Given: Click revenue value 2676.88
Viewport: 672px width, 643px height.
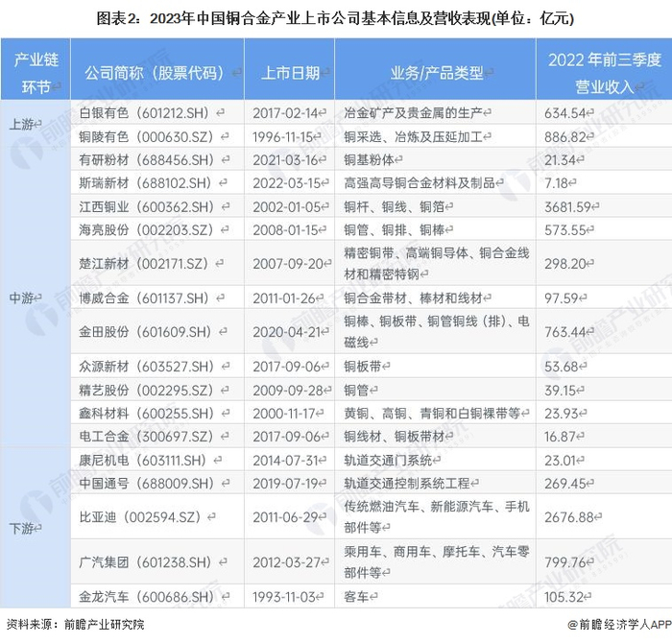Looking at the screenshot, I should 568,517.
